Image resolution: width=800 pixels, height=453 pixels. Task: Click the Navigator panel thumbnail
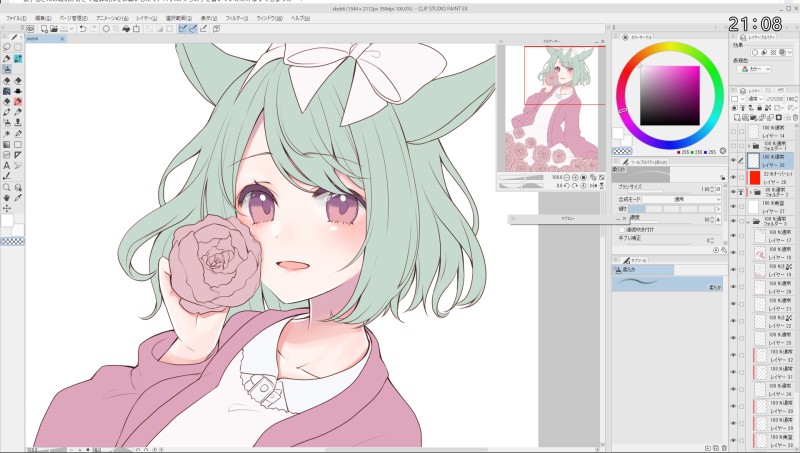click(552, 109)
